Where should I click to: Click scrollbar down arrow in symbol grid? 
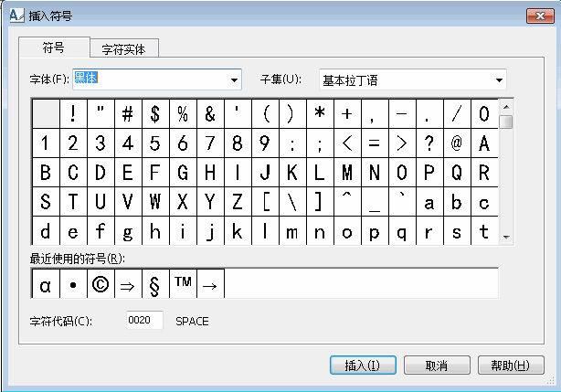coord(506,238)
